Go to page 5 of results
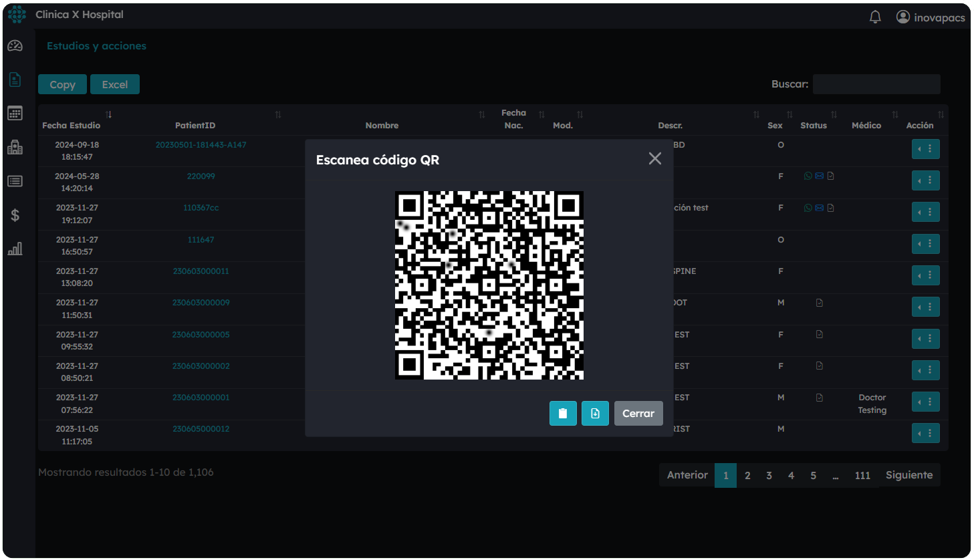The width and height of the screenshot is (974, 560). point(813,475)
